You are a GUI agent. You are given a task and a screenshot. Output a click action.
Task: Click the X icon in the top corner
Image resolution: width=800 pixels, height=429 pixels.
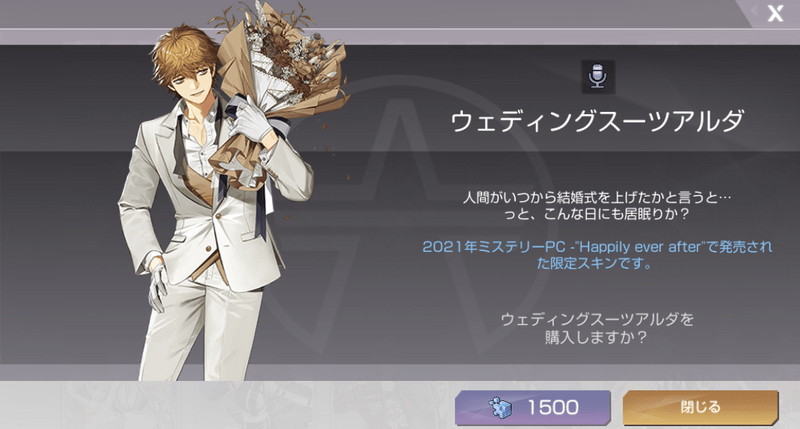pyautogui.click(x=776, y=14)
